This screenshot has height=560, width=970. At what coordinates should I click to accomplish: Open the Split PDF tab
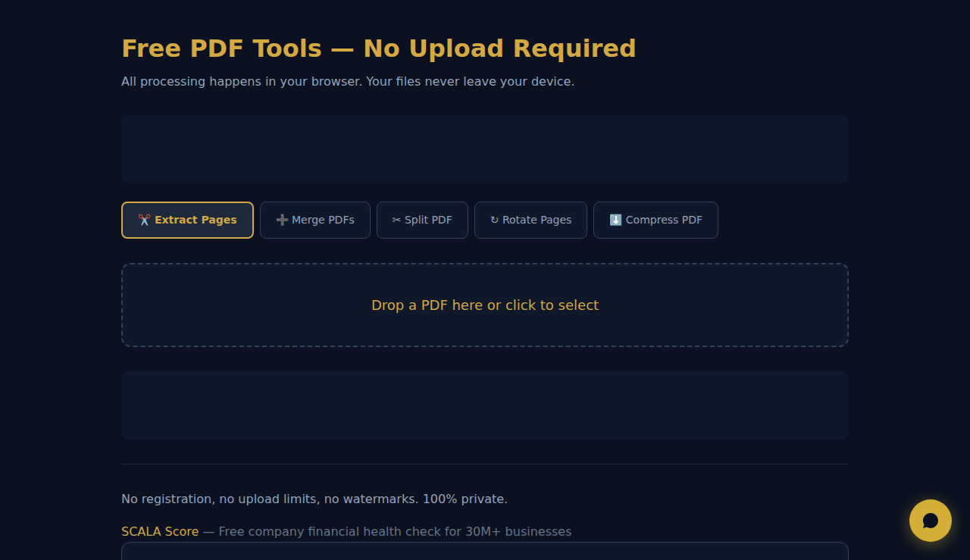point(422,220)
